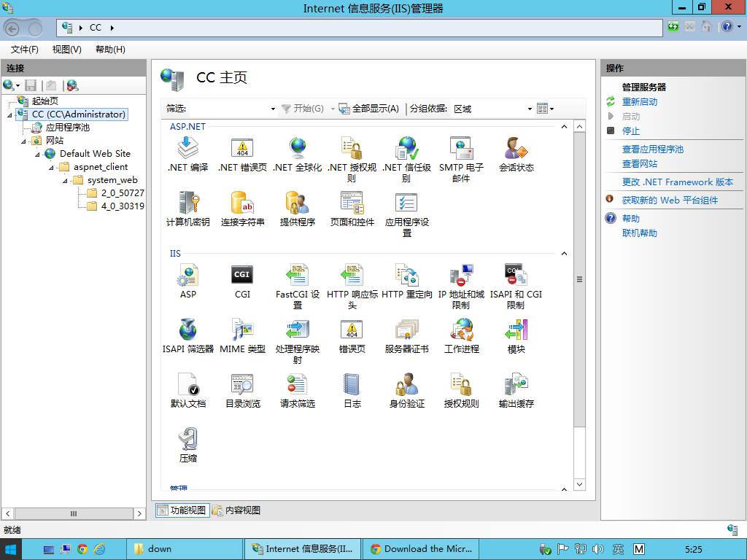Image resolution: width=747 pixels, height=560 pixels.
Task: Open the 分组依据 dropdown showing 区域
Action: click(x=492, y=109)
